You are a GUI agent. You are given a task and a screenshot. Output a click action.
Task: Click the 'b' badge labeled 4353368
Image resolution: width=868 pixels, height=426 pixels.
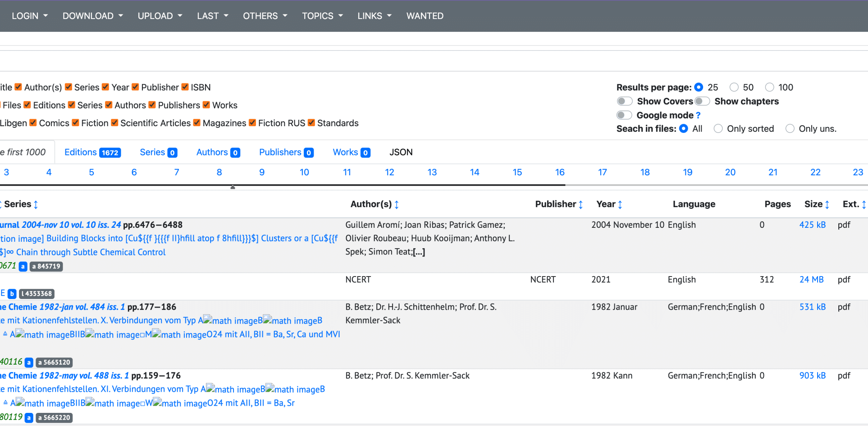(36, 294)
